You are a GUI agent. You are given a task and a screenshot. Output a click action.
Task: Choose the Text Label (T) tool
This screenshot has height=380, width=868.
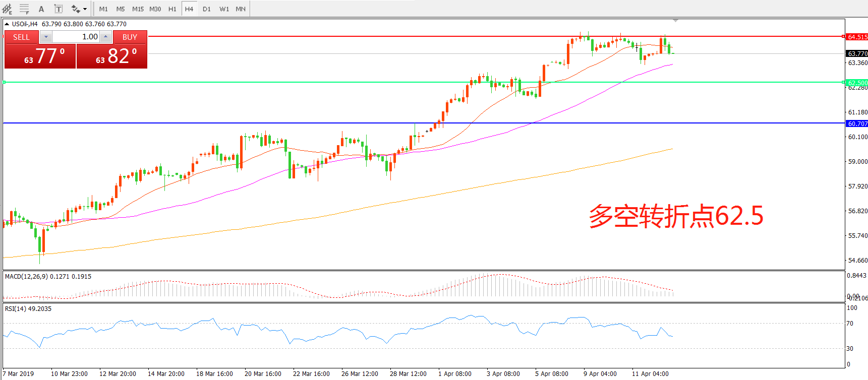59,9
